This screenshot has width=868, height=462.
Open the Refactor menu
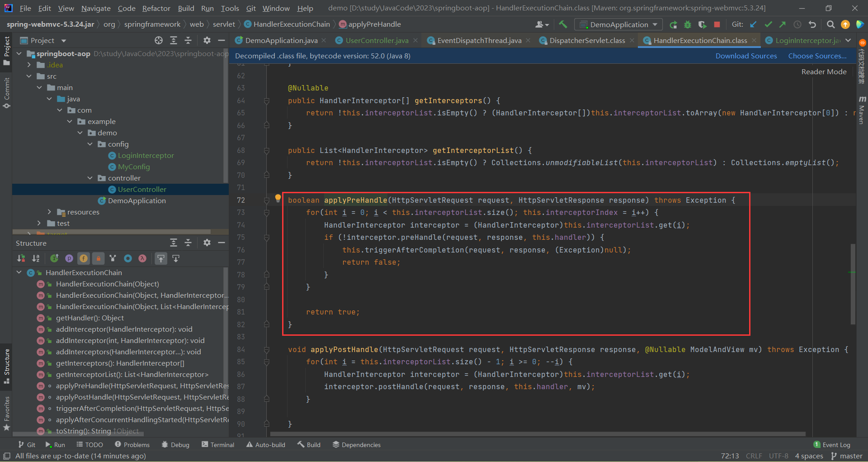(x=156, y=8)
